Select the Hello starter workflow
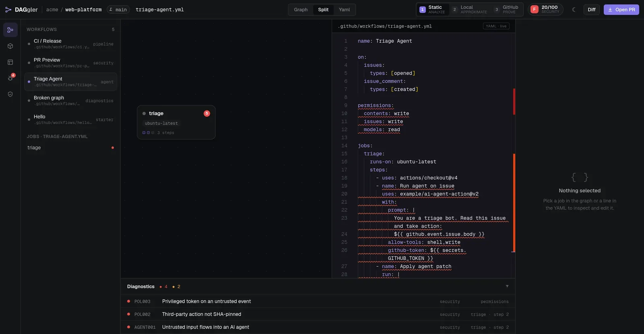 70,120
